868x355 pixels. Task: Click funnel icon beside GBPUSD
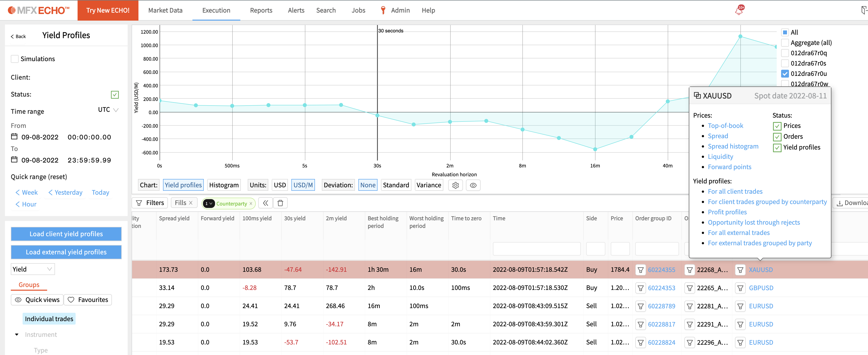pyautogui.click(x=740, y=288)
